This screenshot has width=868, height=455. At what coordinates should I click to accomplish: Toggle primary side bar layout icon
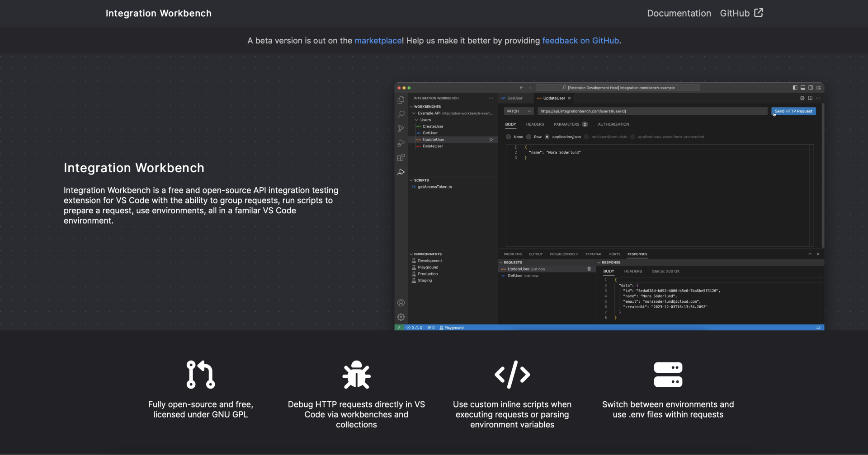(795, 88)
